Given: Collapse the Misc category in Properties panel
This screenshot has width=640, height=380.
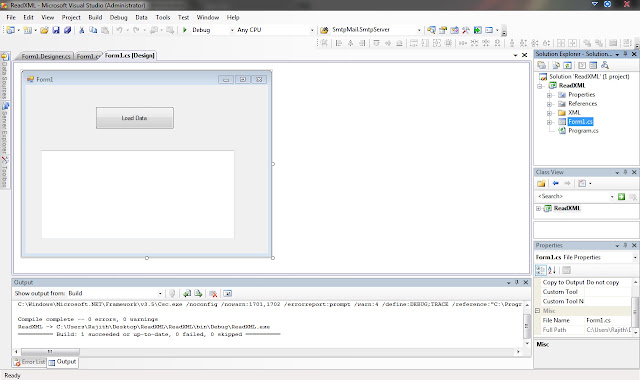Looking at the screenshot, I should [538, 311].
